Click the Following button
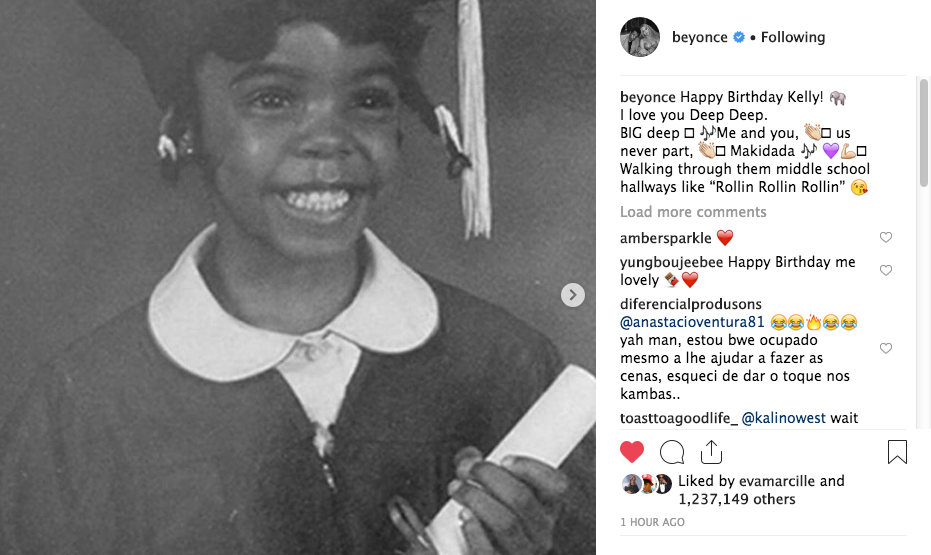This screenshot has width=931, height=555. pos(793,37)
